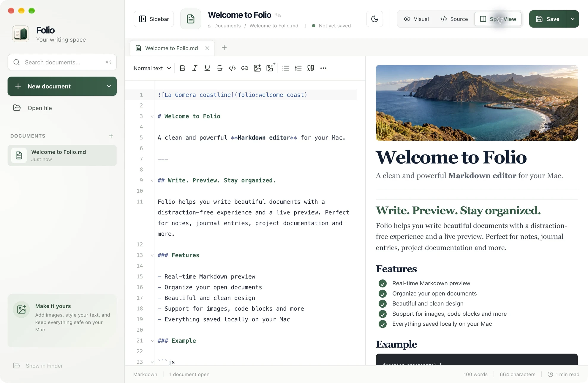588x383 pixels.
Task: Collapse the Welcome to Folio heading fold
Action: tap(152, 116)
